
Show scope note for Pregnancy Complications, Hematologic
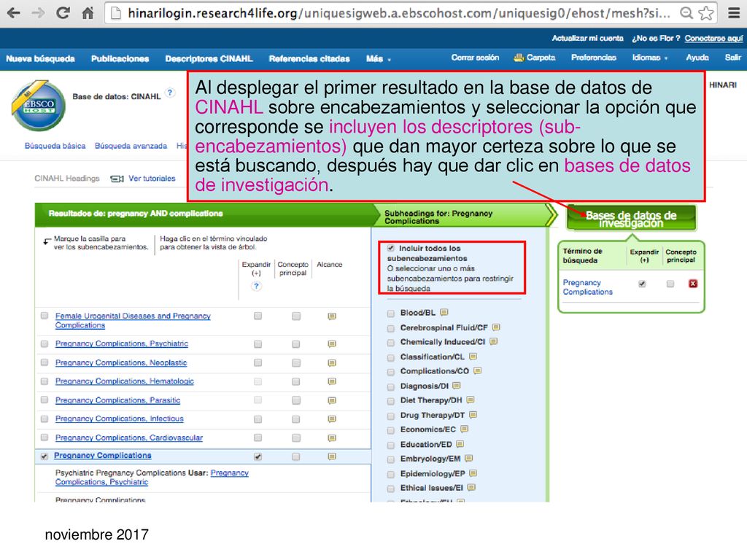click(x=332, y=381)
